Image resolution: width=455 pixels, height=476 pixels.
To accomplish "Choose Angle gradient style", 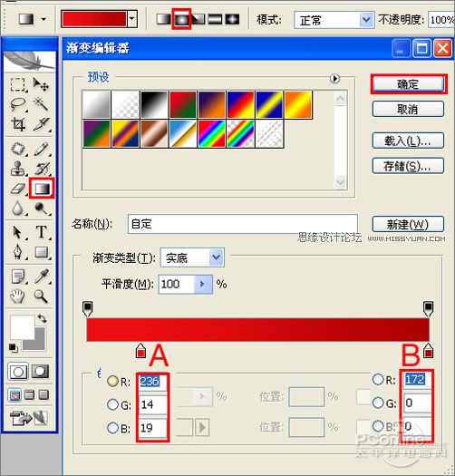I will (x=198, y=19).
